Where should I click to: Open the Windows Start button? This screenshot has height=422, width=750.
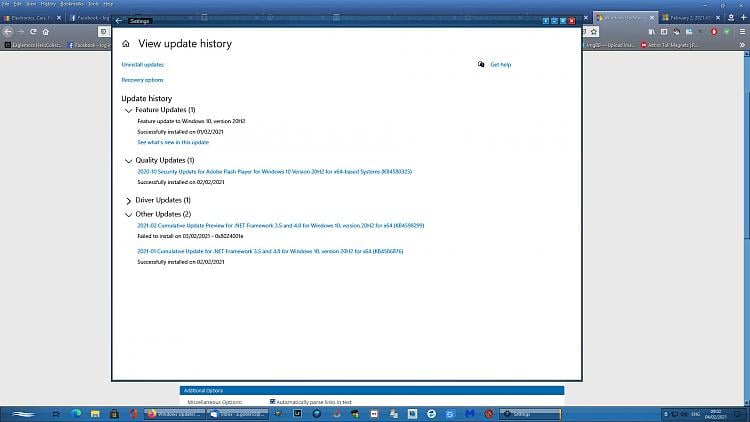[23, 414]
